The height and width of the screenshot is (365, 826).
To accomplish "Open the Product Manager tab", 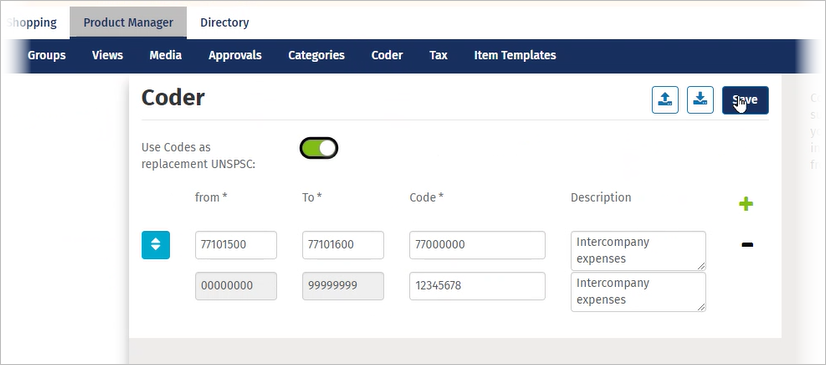I will tap(128, 23).
